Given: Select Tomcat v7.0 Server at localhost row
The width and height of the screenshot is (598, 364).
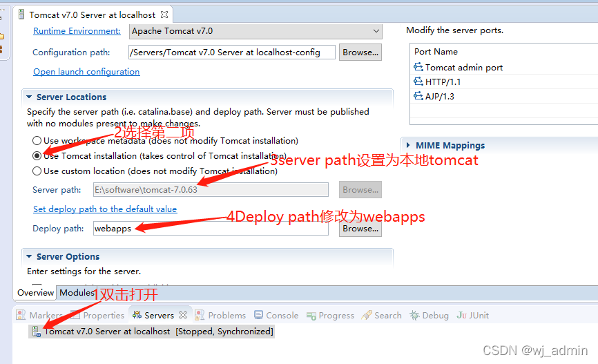Looking at the screenshot, I should 152,332.
